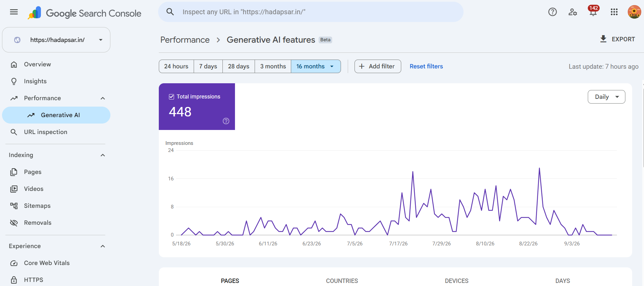
Task: Open Removals in the sidebar
Action: click(56, 223)
